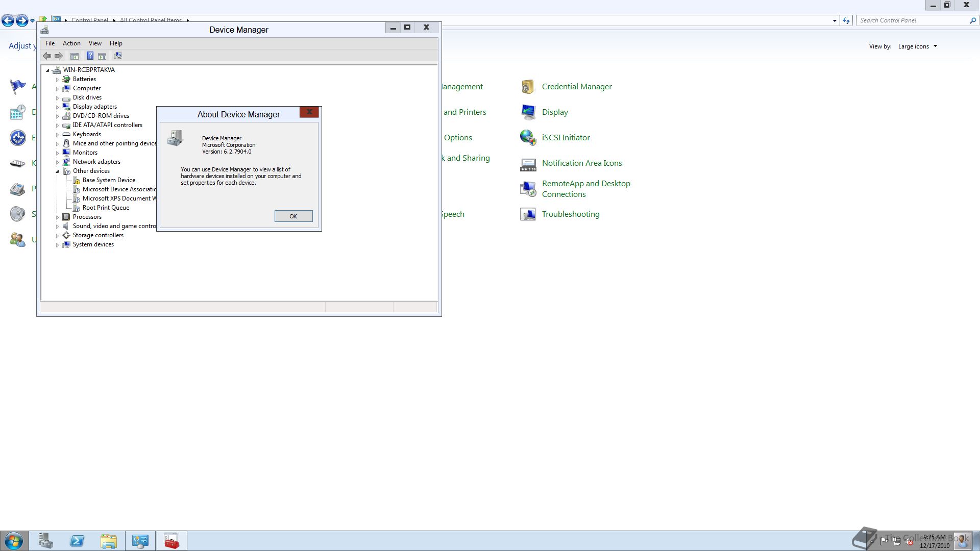The image size is (980, 551).
Task: Click the Search Control Panel field
Action: 914,20
